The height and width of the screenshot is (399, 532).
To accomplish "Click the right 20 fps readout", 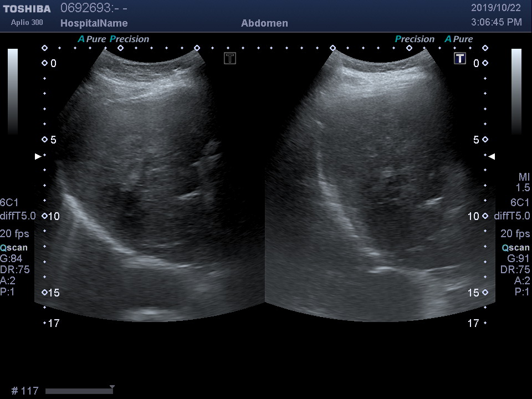I will [515, 234].
